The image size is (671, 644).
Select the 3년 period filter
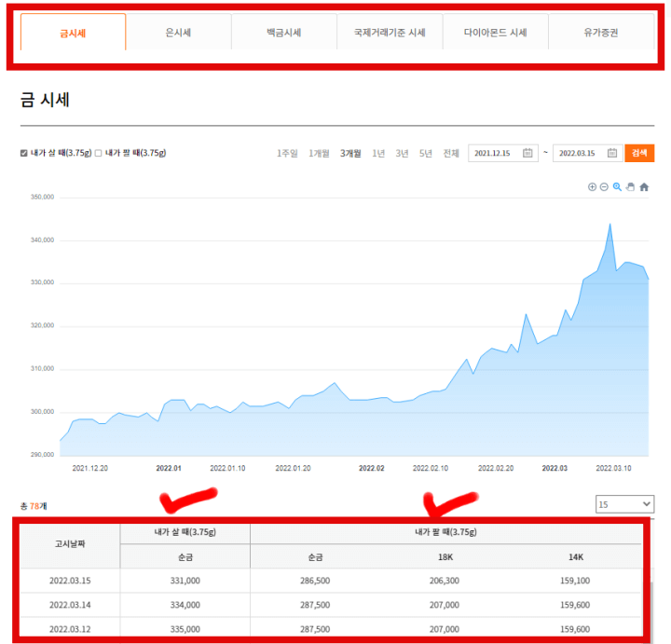(403, 153)
